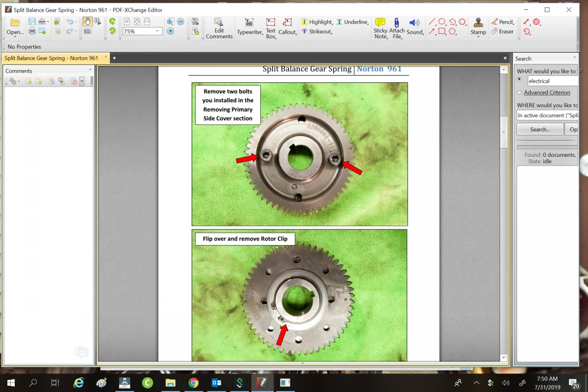Pick the Stamp tool
588x392 pixels.
478,26
